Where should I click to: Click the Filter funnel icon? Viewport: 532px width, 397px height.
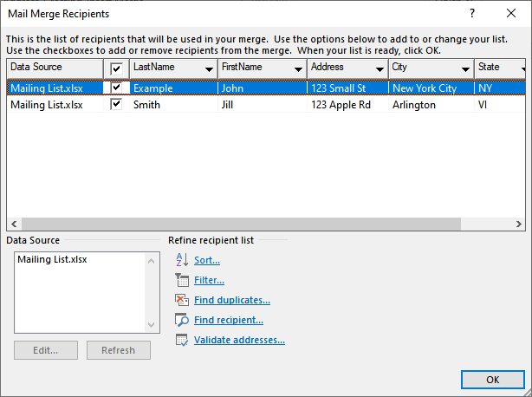182,280
